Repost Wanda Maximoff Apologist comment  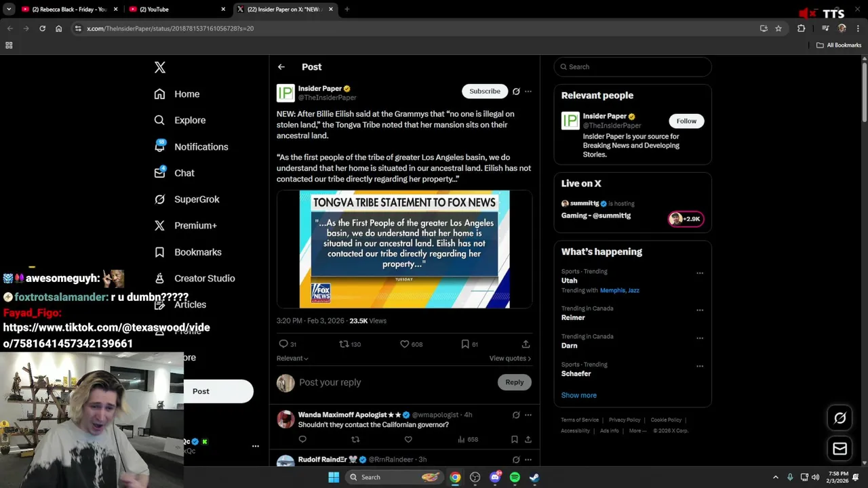[355, 439]
